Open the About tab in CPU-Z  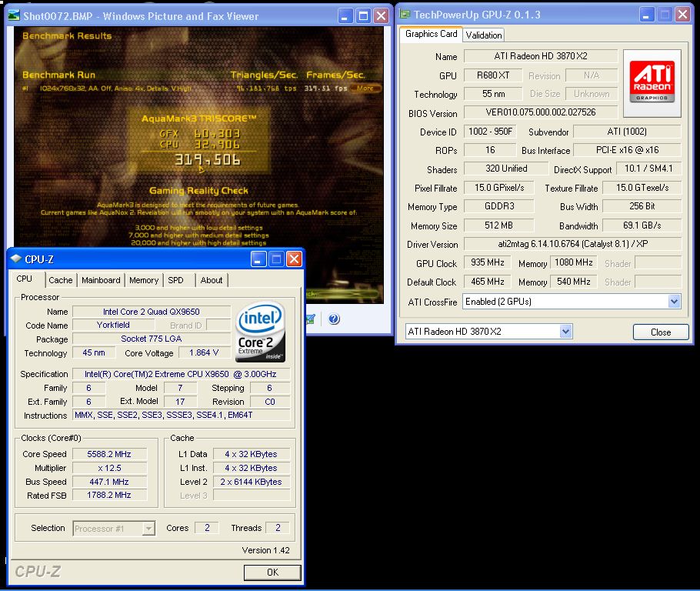click(x=212, y=280)
